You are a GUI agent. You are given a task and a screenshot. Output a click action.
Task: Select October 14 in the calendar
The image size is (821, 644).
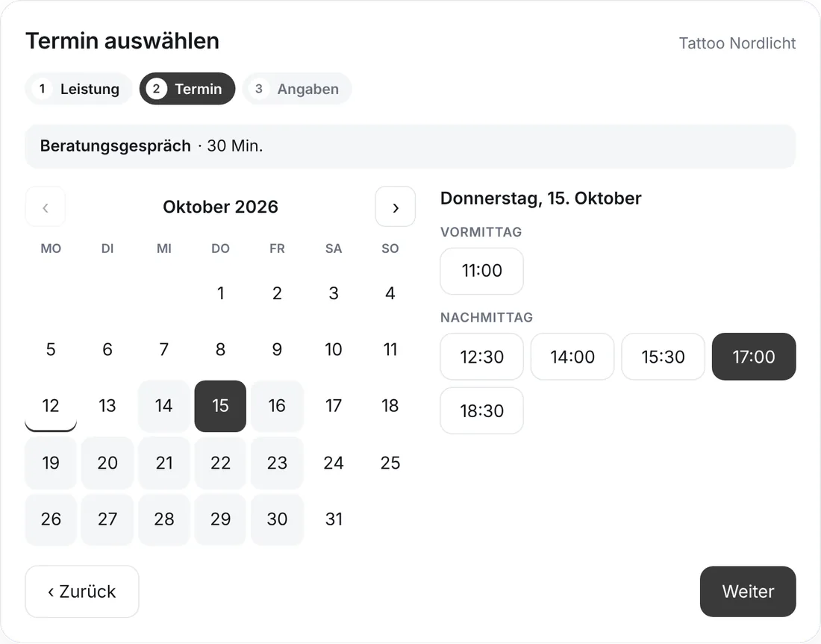coord(164,406)
